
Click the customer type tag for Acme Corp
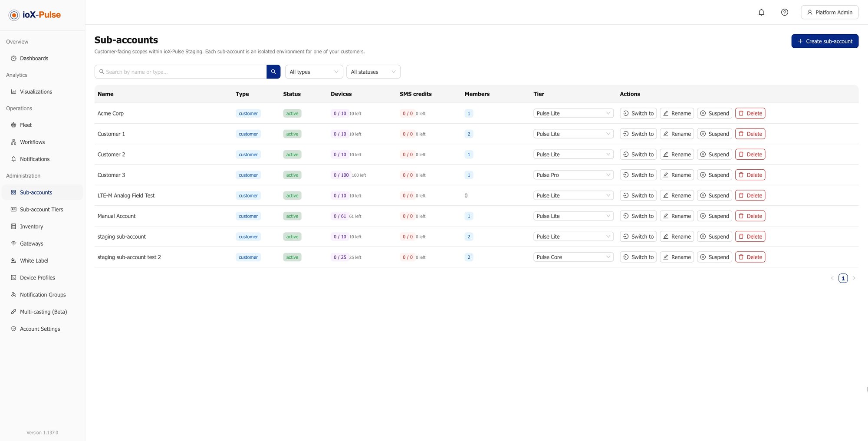248,113
